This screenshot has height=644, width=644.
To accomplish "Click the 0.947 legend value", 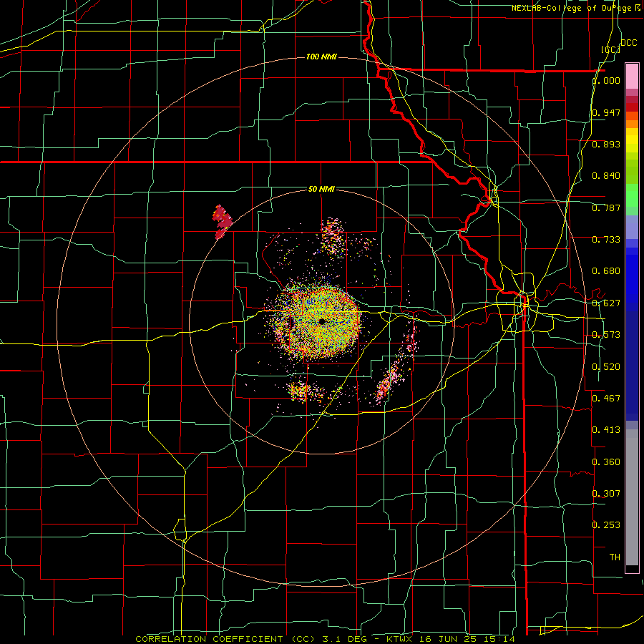I will point(606,112).
